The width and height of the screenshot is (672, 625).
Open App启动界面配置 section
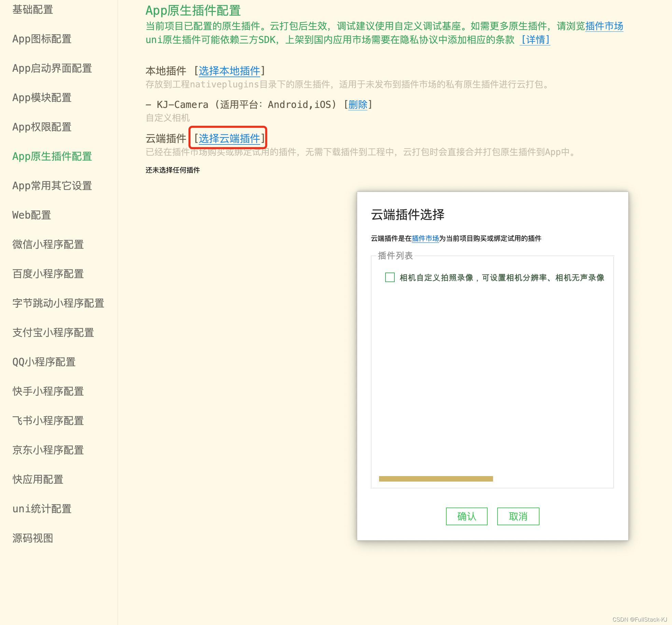point(52,68)
